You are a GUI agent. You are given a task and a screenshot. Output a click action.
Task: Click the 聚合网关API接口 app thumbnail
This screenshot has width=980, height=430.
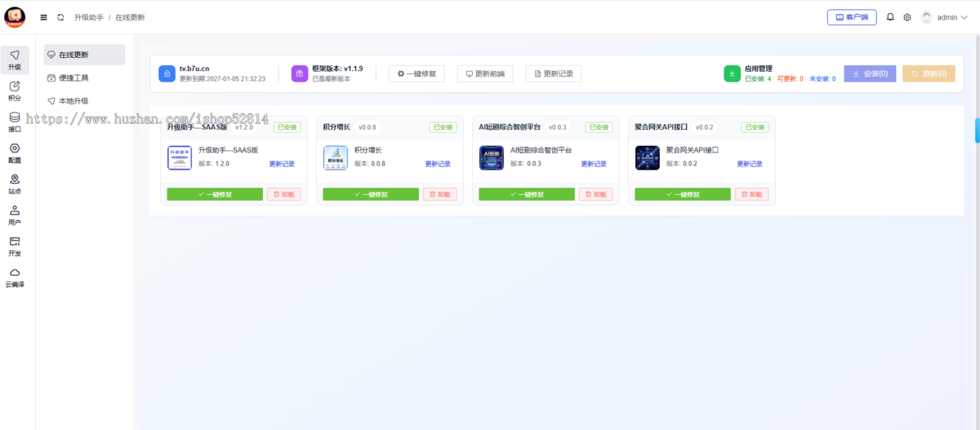coord(648,157)
